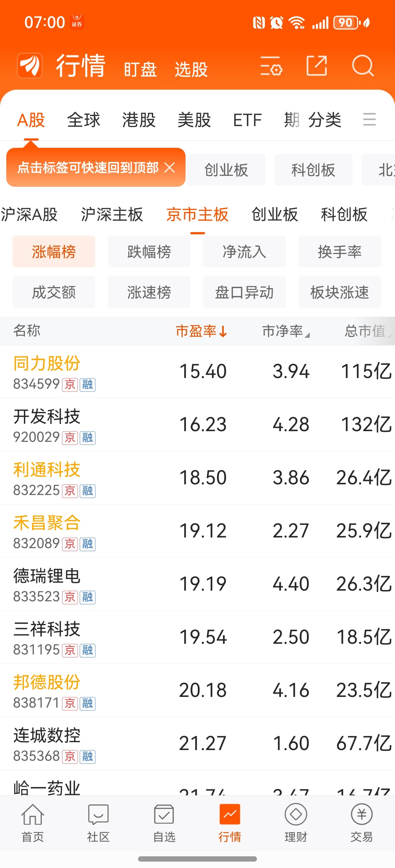Tap the app logo icon beside 行情
Image resolution: width=395 pixels, height=868 pixels.
[x=30, y=65]
